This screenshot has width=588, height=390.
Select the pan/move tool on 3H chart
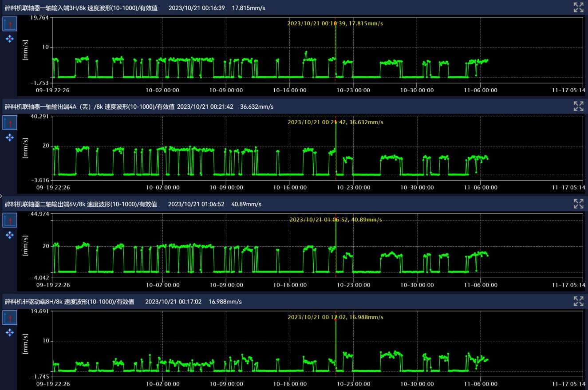coord(10,39)
